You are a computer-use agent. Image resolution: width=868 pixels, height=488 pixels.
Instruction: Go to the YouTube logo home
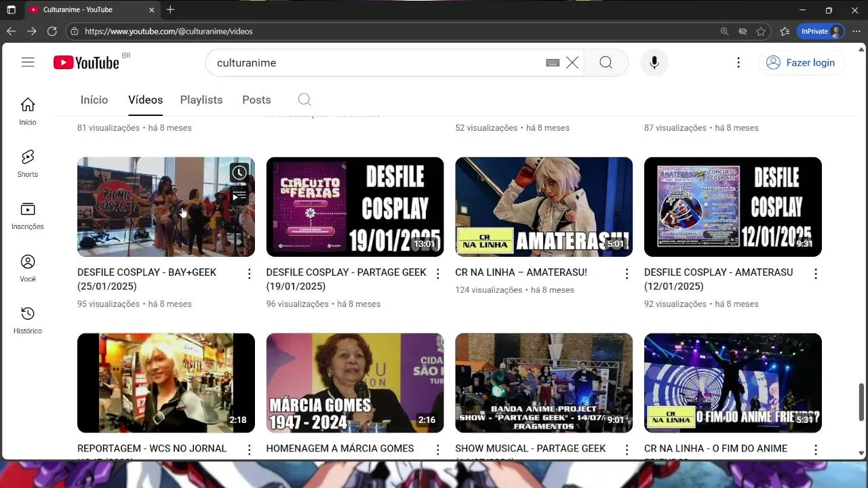[87, 62]
